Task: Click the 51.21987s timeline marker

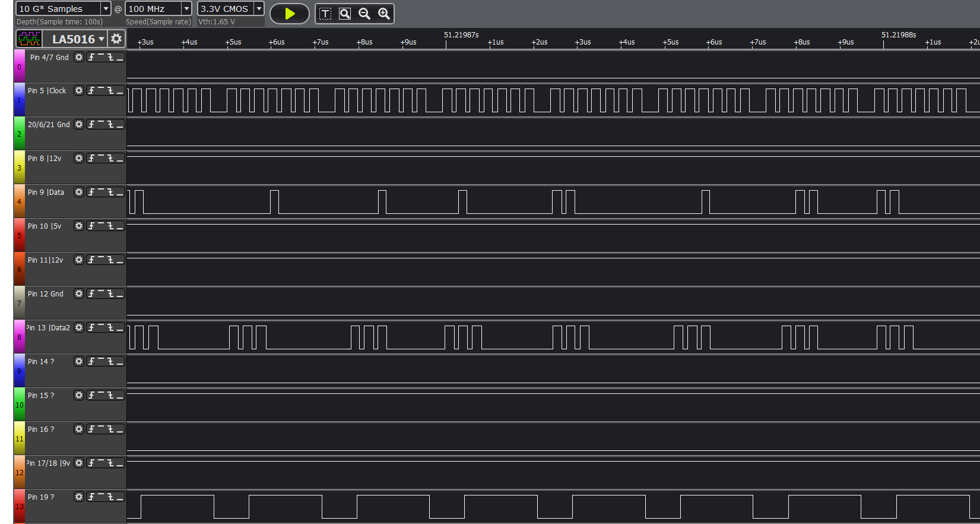Action: coord(461,35)
